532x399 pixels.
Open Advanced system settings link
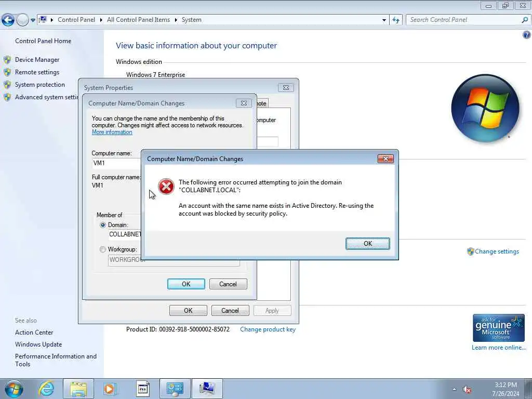coord(46,97)
